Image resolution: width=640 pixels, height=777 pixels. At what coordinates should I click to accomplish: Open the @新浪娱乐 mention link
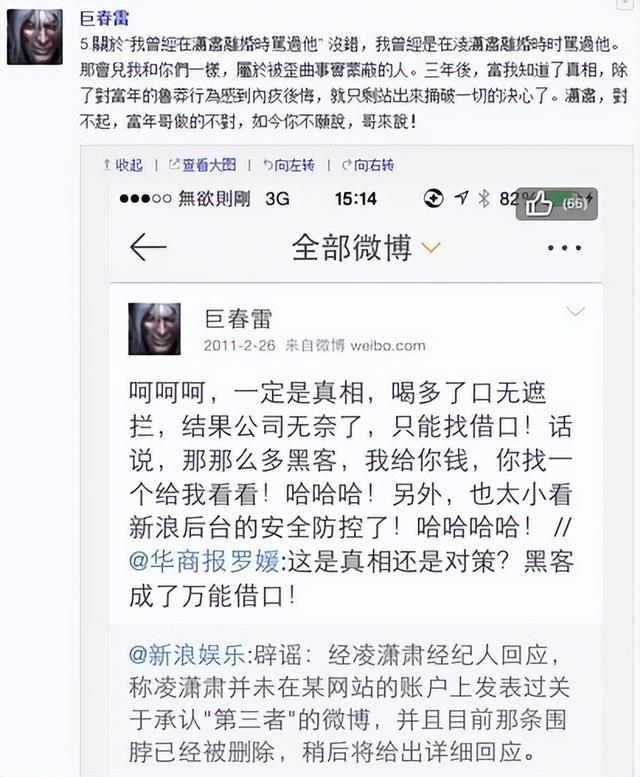click(x=187, y=655)
